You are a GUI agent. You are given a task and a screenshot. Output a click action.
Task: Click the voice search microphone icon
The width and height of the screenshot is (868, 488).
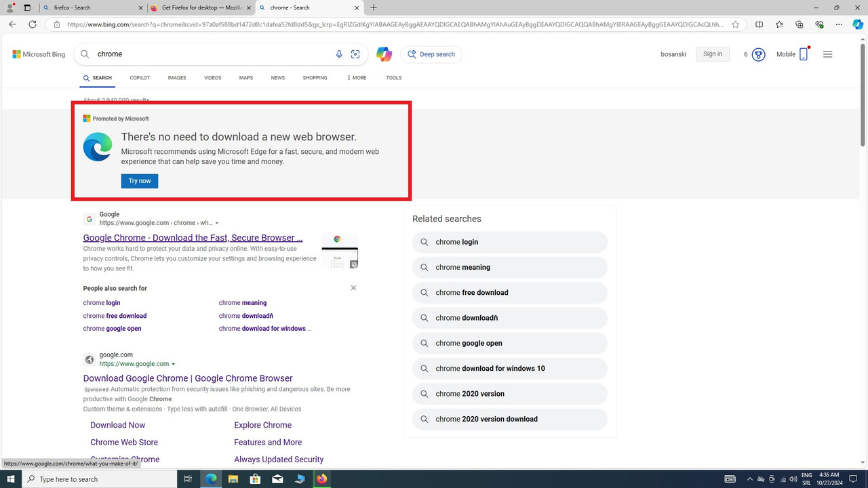pyautogui.click(x=339, y=54)
